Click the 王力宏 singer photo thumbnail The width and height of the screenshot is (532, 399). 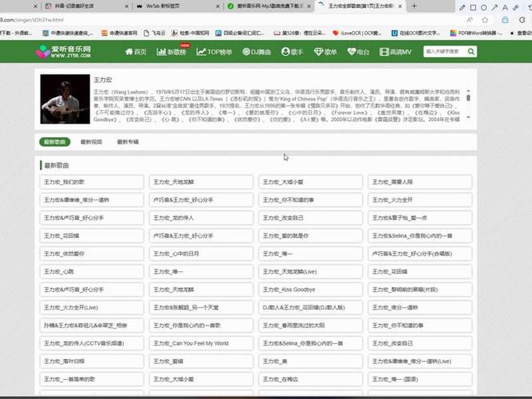tap(65, 99)
